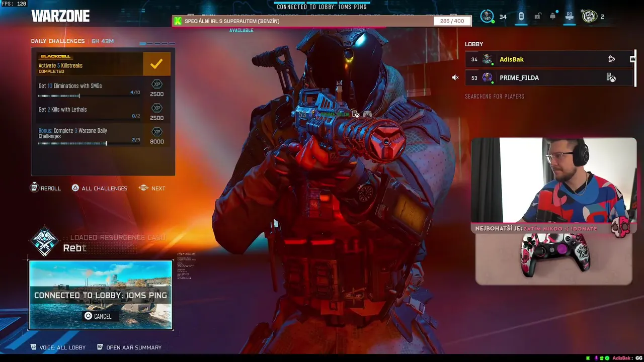Click the challenge page indicator dashes
Viewport: 644px width, 362px height.
pyautogui.click(x=157, y=43)
